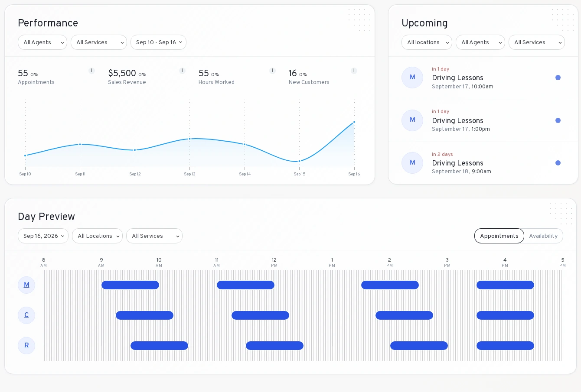581x392 pixels.
Task: Click the info icon next to Hours Worked
Action: pos(272,71)
